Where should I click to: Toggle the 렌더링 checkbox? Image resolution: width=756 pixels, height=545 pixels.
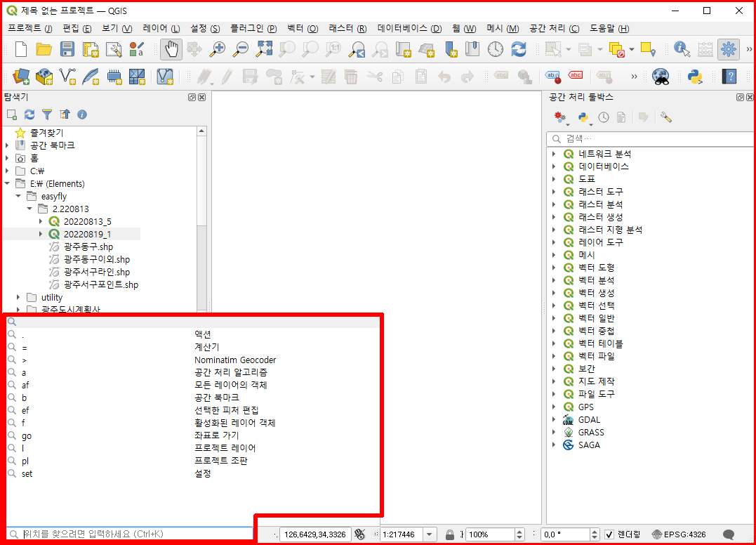pyautogui.click(x=609, y=534)
